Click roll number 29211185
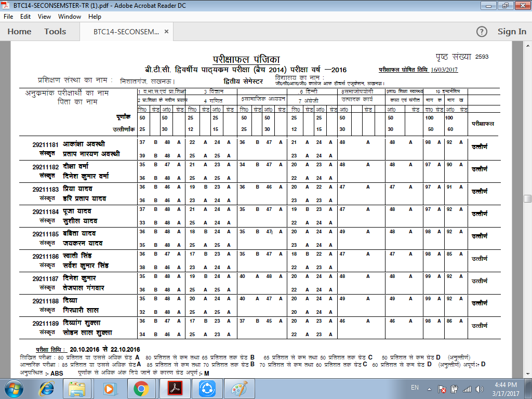The width and height of the screenshot is (532, 399). coord(46,234)
